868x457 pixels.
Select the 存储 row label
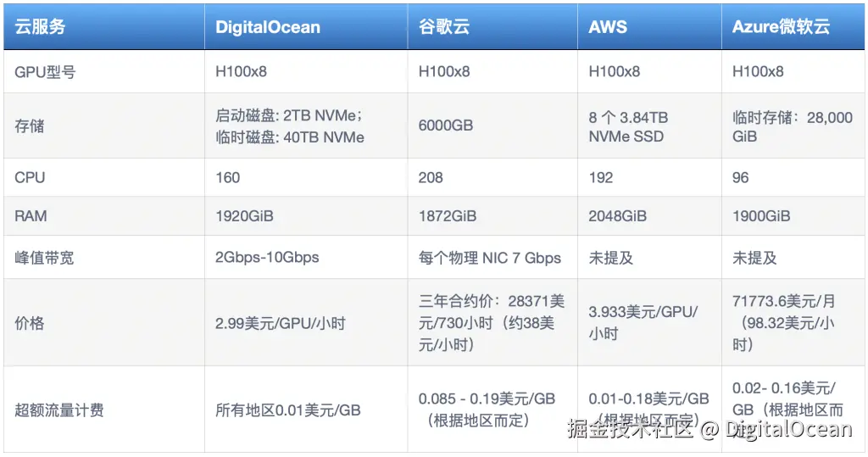(30, 126)
